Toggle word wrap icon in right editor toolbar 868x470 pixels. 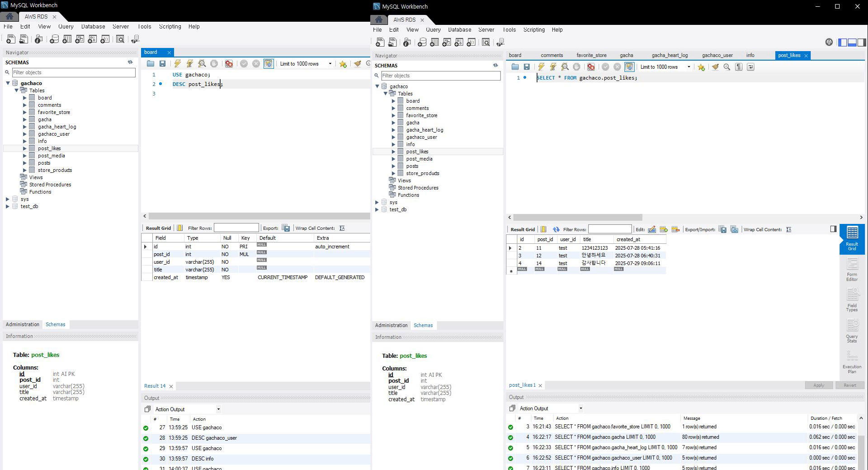point(750,67)
